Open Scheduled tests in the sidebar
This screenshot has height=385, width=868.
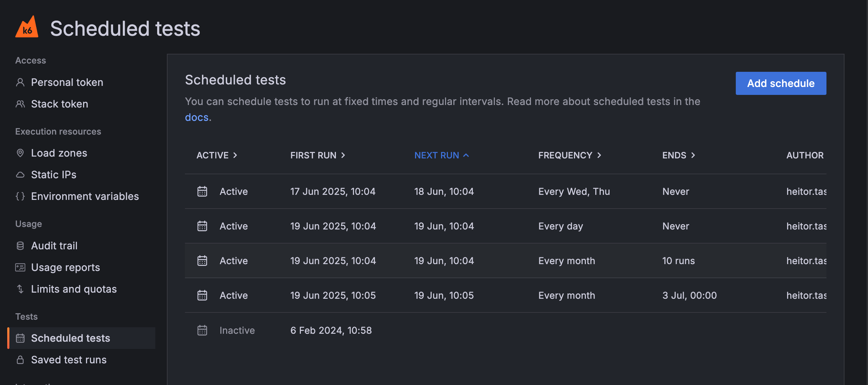tap(70, 338)
